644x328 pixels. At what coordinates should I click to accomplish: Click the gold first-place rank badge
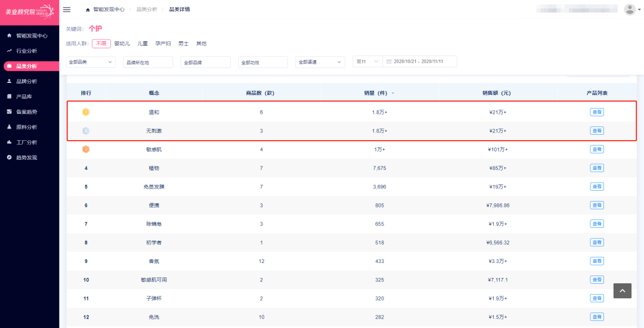pos(86,112)
